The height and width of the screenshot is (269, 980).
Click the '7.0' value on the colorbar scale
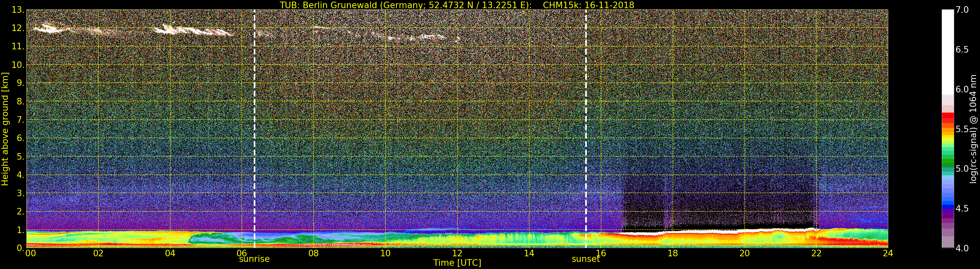(962, 10)
